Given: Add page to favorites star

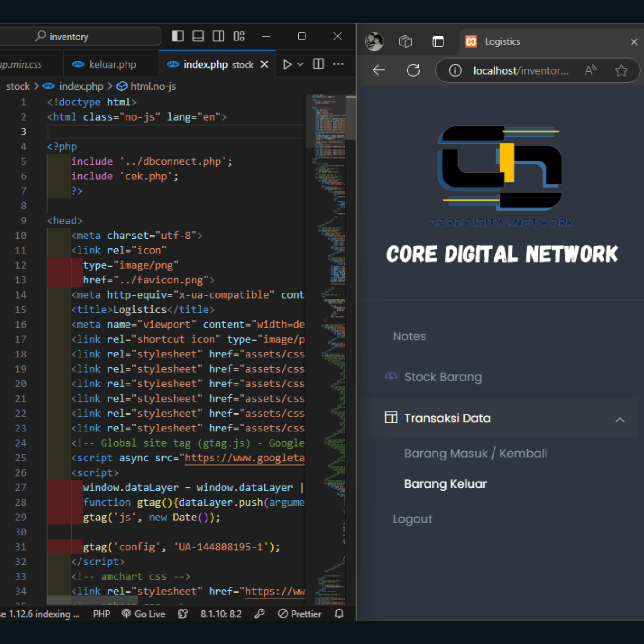Looking at the screenshot, I should [621, 70].
